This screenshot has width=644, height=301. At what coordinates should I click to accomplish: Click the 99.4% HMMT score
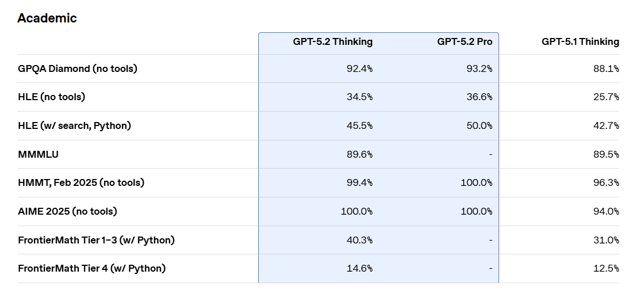click(x=359, y=182)
